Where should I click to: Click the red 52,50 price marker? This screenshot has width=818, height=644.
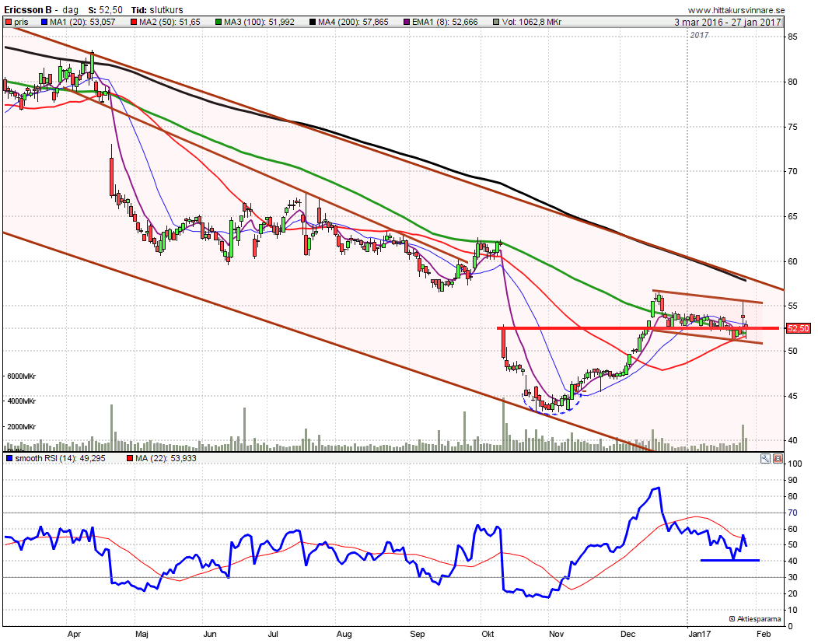[799, 328]
